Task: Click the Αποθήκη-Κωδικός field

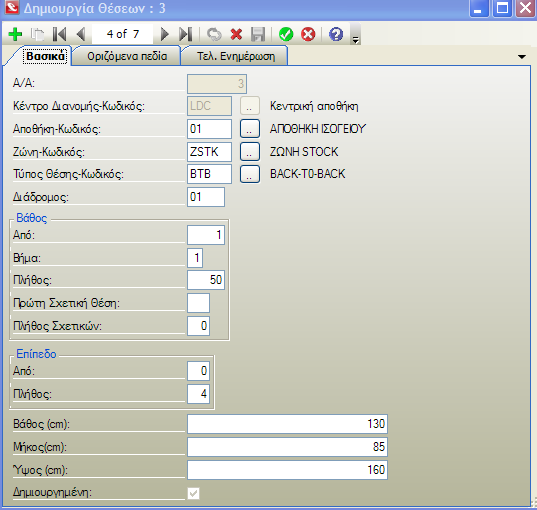Action: (x=209, y=129)
